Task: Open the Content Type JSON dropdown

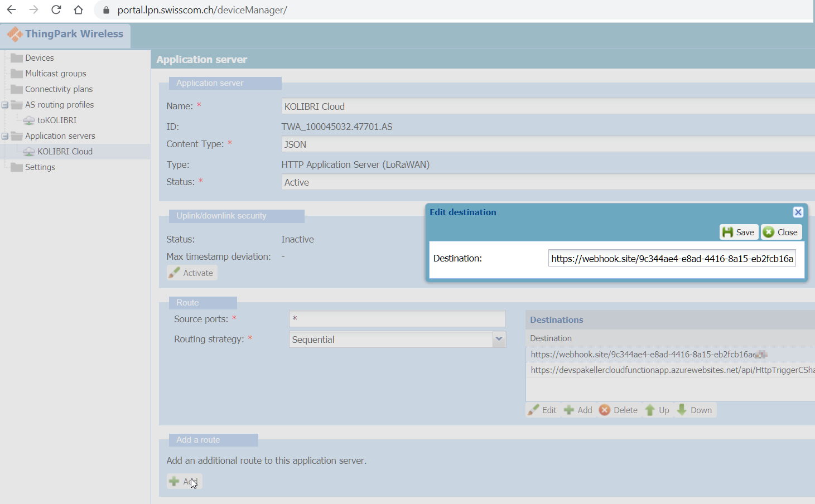Action: point(548,144)
